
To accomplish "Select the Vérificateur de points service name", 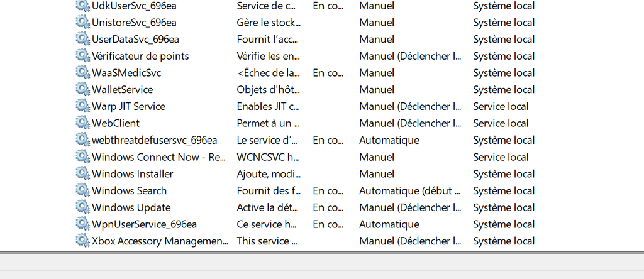I will pyautogui.click(x=140, y=56).
